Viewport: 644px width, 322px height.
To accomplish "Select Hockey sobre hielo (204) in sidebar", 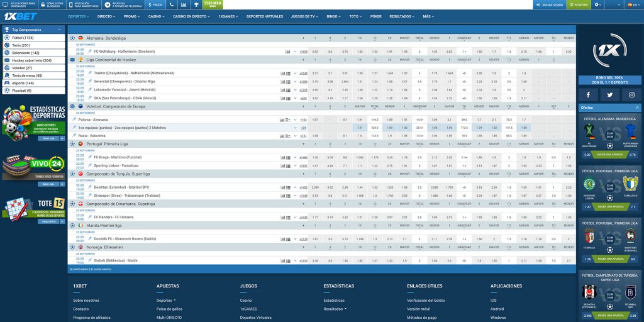I will click(34, 60).
